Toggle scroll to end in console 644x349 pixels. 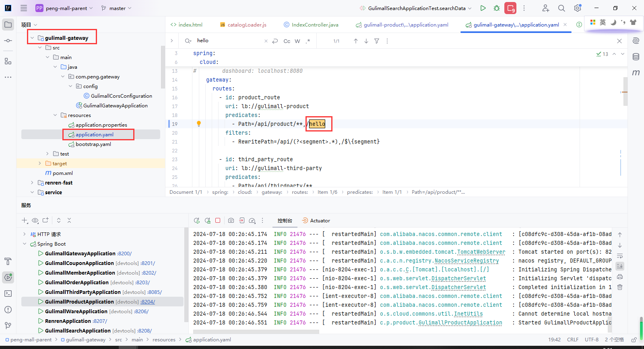point(620,266)
